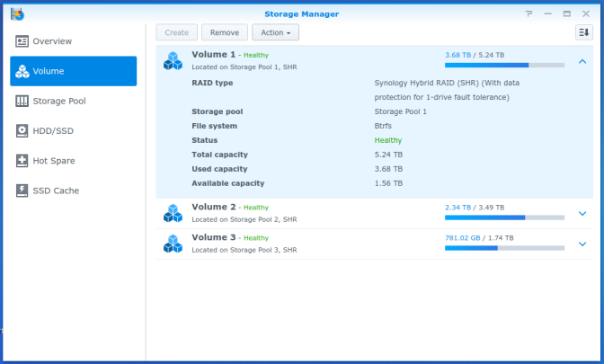The width and height of the screenshot is (604, 364).
Task: Open the SSD Cache sidebar icon
Action: 22,191
